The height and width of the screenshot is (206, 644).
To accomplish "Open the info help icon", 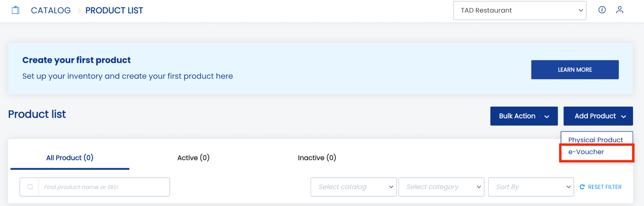I will click(602, 10).
